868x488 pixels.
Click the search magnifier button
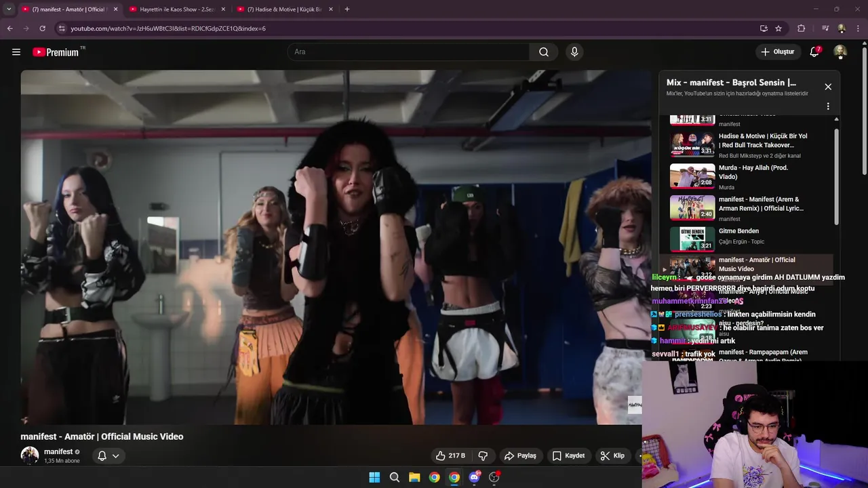(544, 52)
